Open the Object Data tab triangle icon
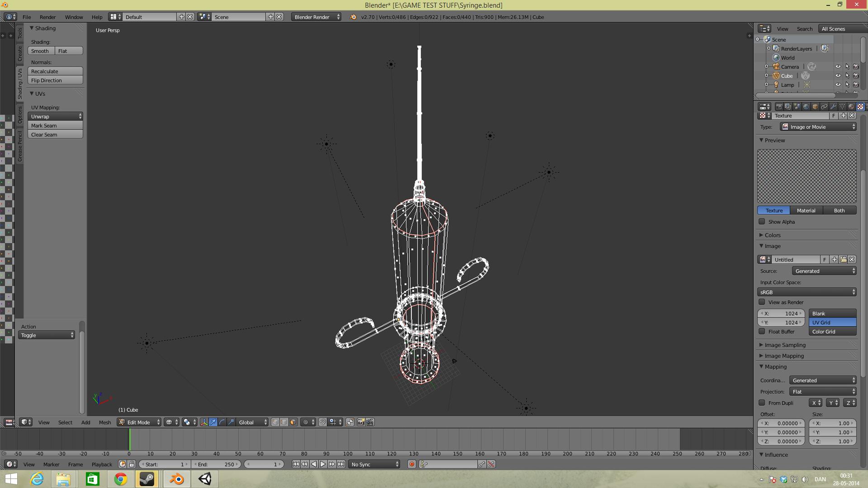The height and width of the screenshot is (488, 868). coord(842,107)
